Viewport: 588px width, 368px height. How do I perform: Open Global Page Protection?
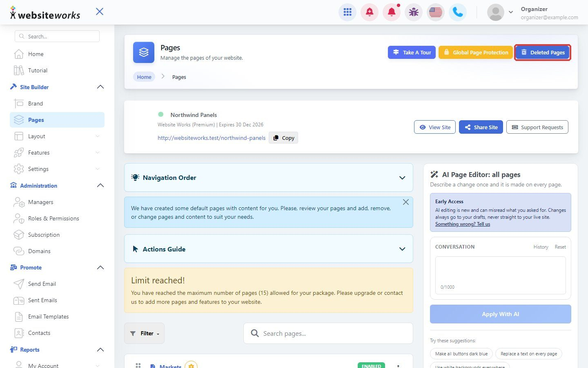tap(475, 52)
